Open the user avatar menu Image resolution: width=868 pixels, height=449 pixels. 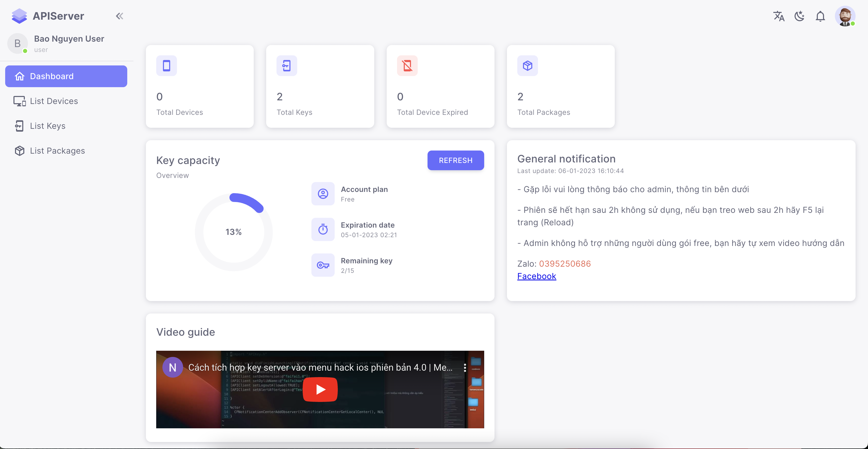coord(845,16)
